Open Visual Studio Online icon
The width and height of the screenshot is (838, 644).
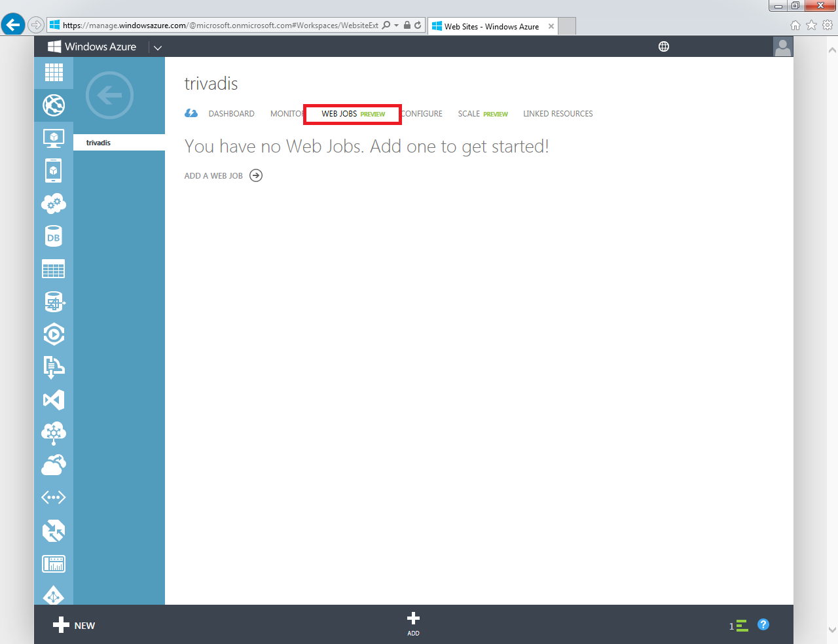pyautogui.click(x=54, y=400)
